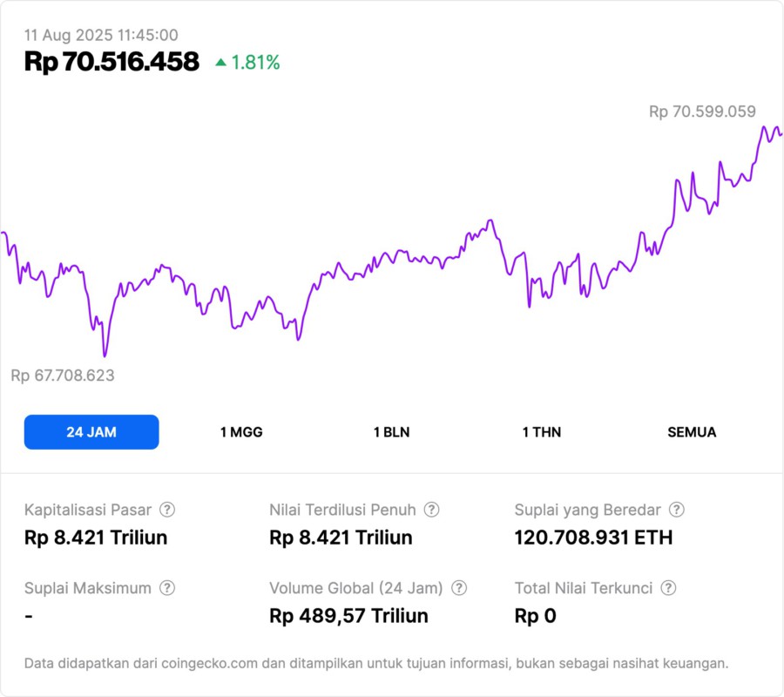Choose the 1 THN time range
This screenshot has height=697, width=784.
[542, 432]
